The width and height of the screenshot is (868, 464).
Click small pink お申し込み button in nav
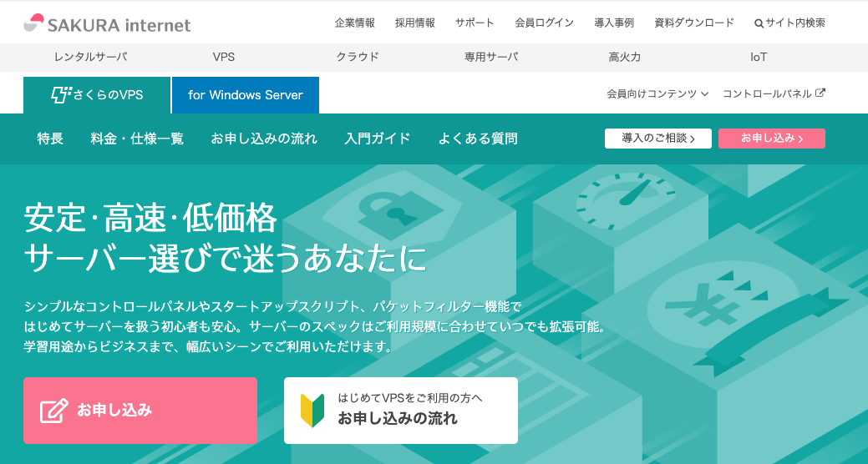pyautogui.click(x=772, y=139)
